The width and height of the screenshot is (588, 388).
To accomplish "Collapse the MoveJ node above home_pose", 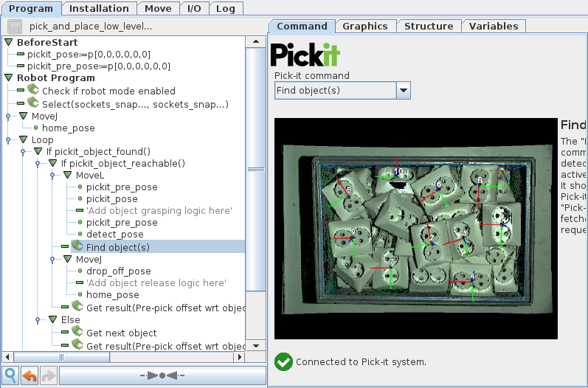I will pyautogui.click(x=24, y=117).
